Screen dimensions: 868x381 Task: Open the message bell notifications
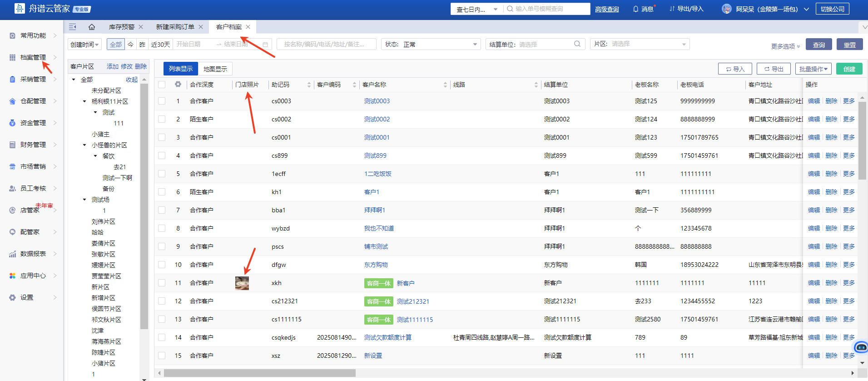[643, 9]
